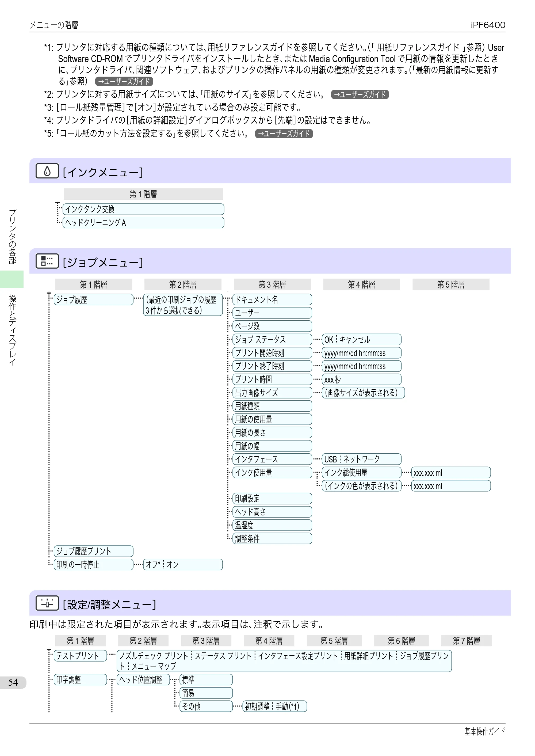Click the xxx 秒 value box
The height and width of the screenshot is (756, 535).
(x=361, y=379)
